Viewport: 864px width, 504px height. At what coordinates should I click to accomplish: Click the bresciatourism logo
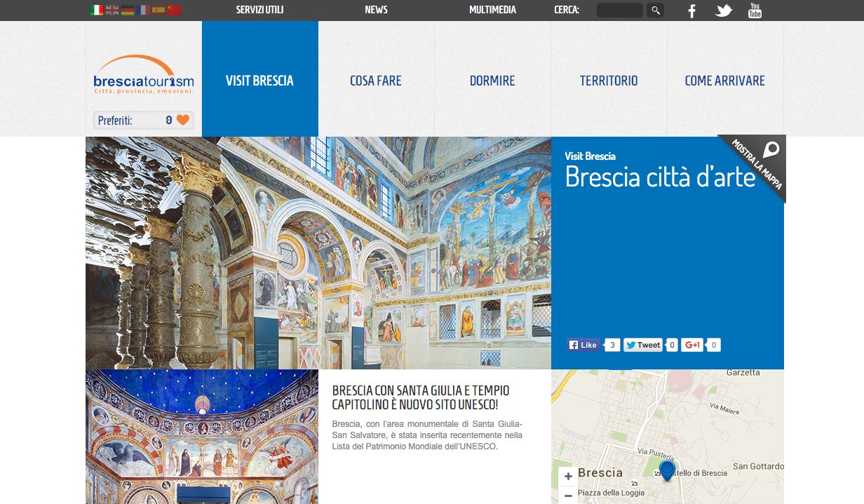144,75
